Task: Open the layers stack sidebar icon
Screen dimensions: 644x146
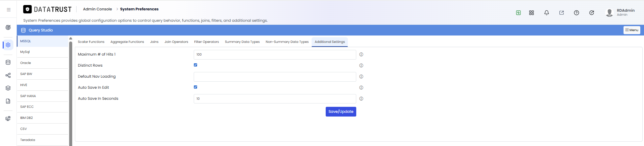Action: [8, 88]
